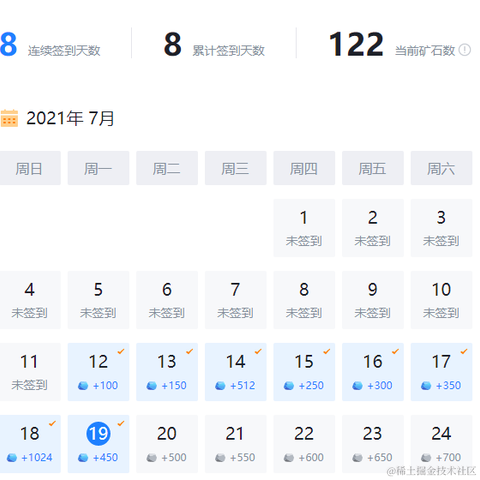Click the 周三 weekday header
The height and width of the screenshot is (480, 480).
pyautogui.click(x=236, y=168)
